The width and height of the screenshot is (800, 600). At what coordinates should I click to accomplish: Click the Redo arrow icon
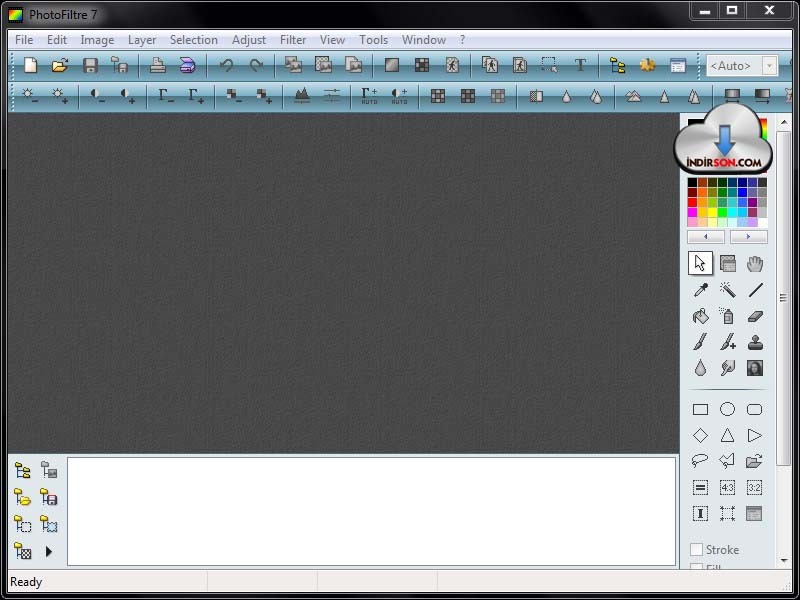pos(256,65)
